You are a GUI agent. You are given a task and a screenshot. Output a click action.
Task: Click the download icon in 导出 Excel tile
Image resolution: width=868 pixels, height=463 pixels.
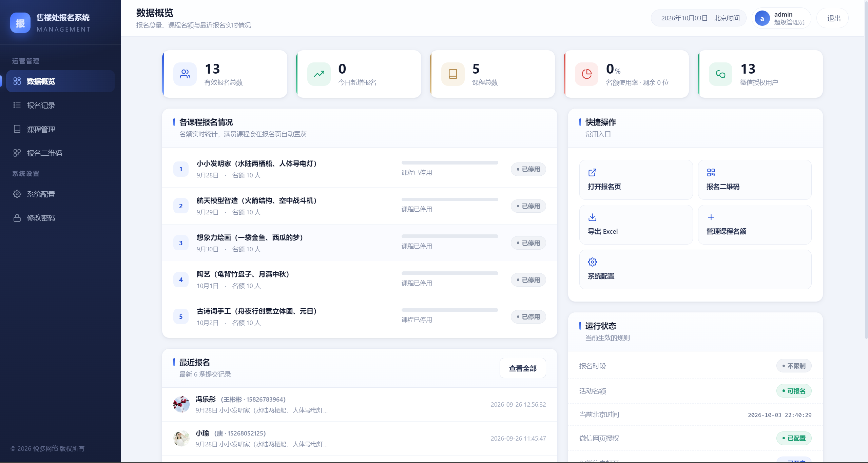click(592, 217)
